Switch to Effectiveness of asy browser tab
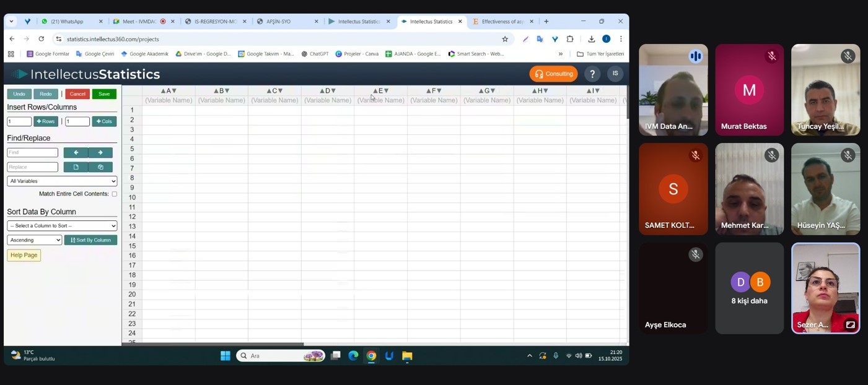The width and height of the screenshot is (868, 385). pos(502,22)
